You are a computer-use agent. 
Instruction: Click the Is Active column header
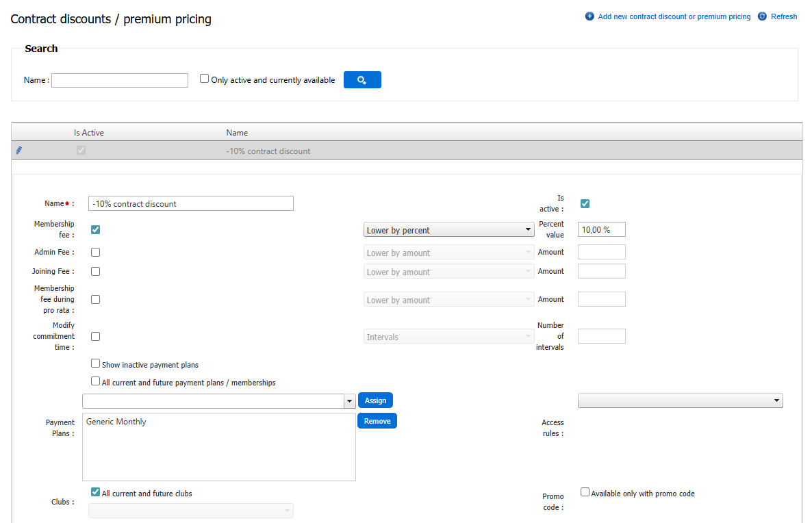(89, 133)
